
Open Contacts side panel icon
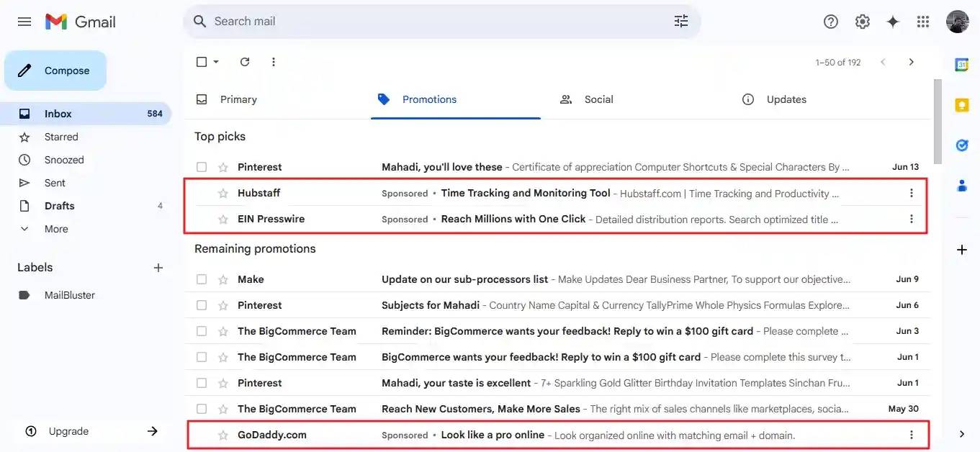coord(962,186)
